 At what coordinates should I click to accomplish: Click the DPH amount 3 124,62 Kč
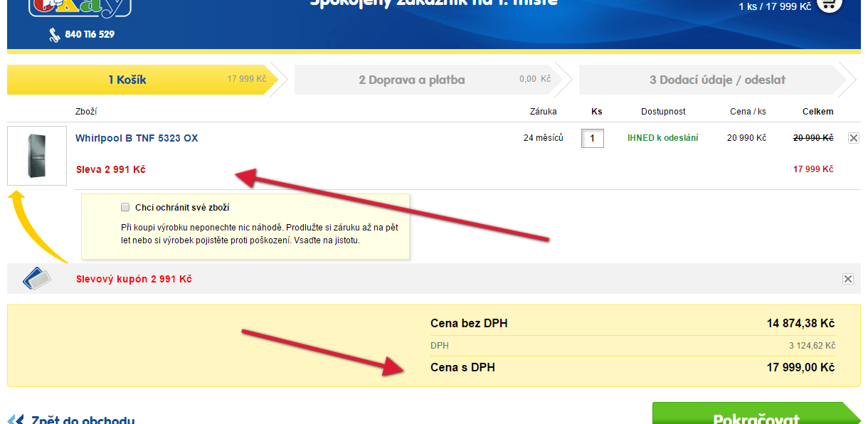click(812, 346)
